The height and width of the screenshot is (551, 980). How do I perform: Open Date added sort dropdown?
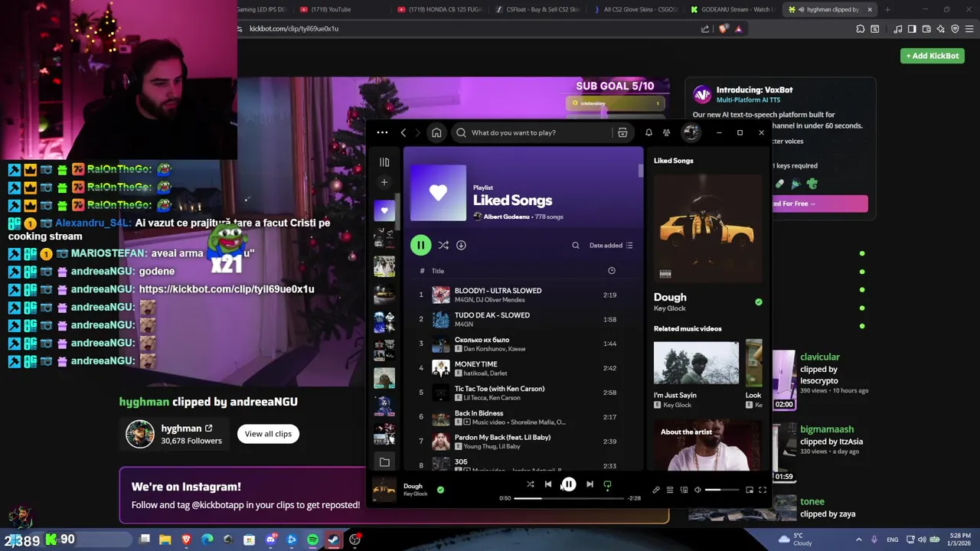[x=611, y=246]
